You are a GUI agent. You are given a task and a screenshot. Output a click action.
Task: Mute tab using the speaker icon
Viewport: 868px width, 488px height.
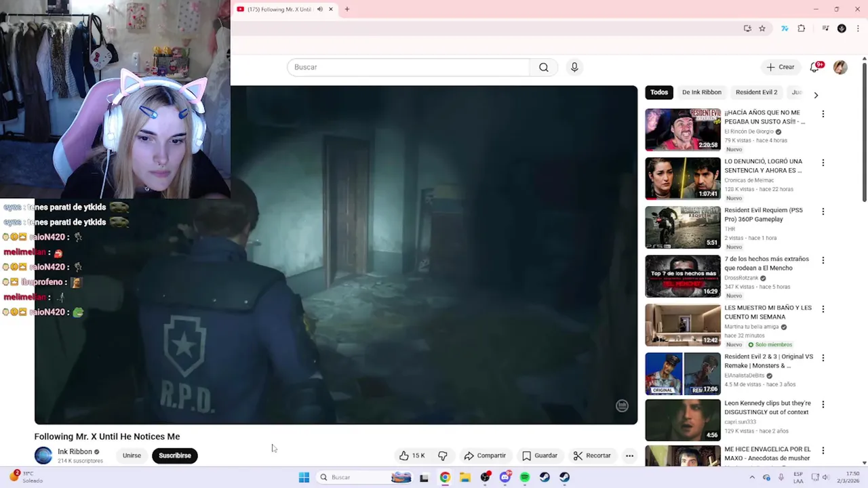(x=320, y=9)
